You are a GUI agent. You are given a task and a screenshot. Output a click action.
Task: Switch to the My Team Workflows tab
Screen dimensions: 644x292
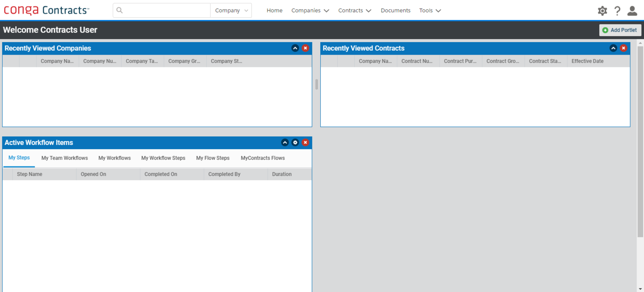tap(64, 158)
